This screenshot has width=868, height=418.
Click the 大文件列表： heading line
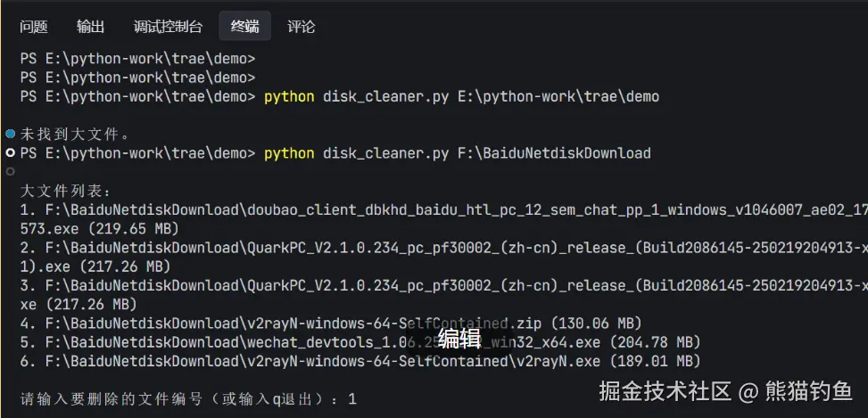coord(66,192)
